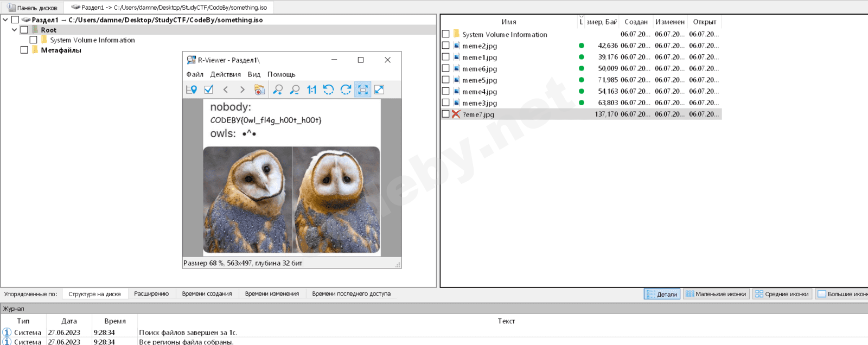Sort files by Расширению
This screenshot has width=868, height=345.
[151, 293]
